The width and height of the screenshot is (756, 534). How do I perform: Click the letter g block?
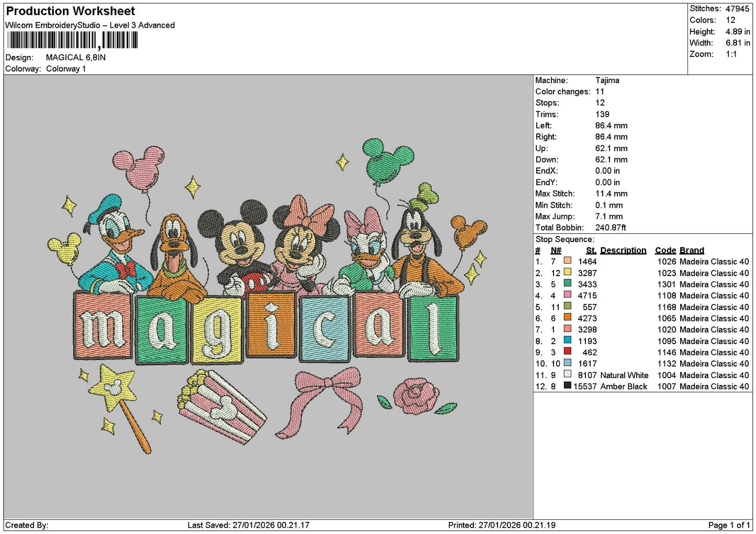point(218,330)
